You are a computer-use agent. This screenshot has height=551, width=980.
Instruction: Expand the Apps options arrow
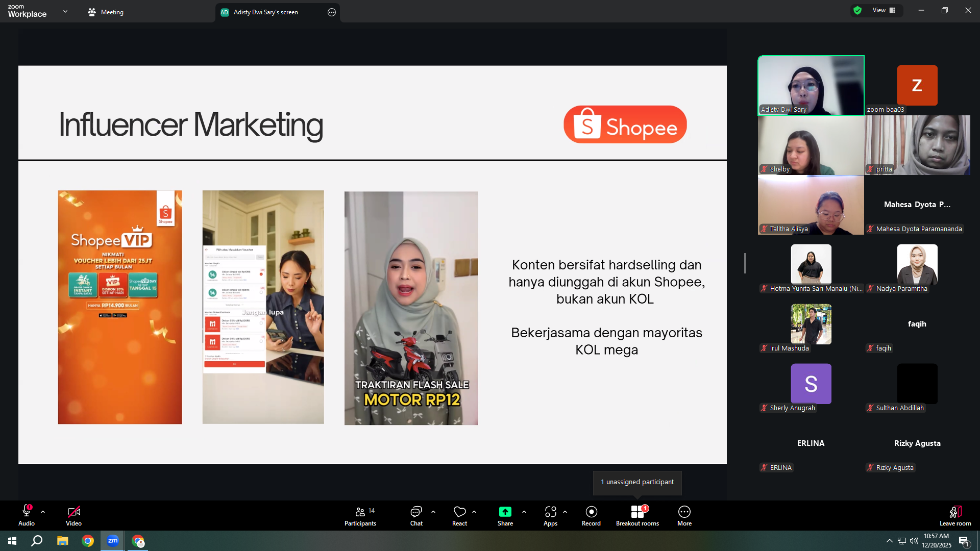[x=565, y=512]
